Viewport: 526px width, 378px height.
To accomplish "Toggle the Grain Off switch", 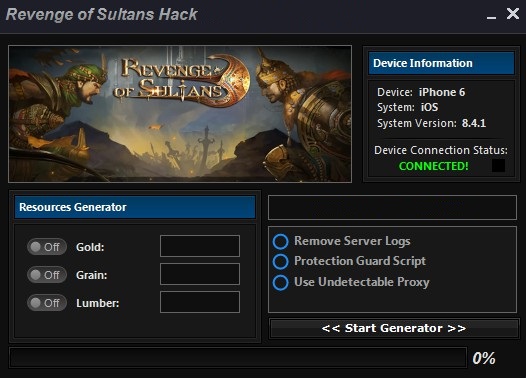I will click(x=47, y=275).
